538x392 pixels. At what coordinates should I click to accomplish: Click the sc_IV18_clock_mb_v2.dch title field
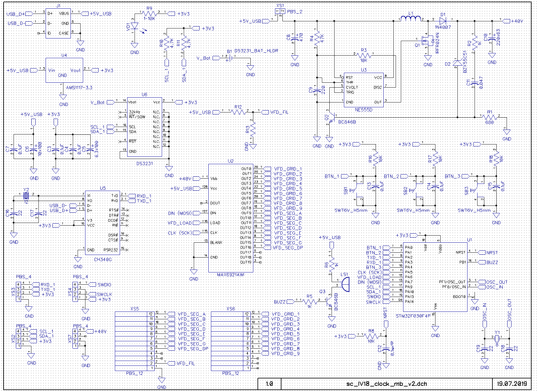[386, 384]
